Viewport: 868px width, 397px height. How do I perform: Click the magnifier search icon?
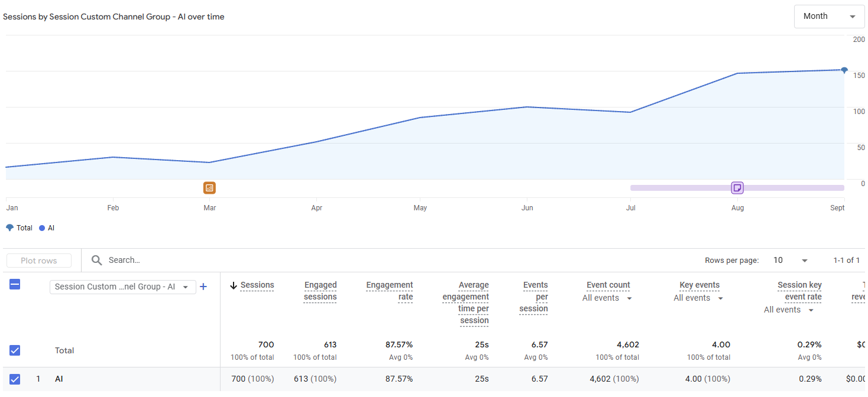point(96,261)
